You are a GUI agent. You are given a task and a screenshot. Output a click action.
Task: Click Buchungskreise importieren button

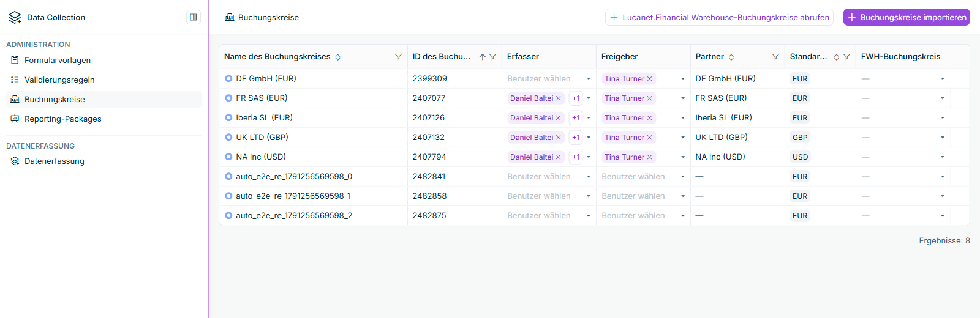[907, 17]
